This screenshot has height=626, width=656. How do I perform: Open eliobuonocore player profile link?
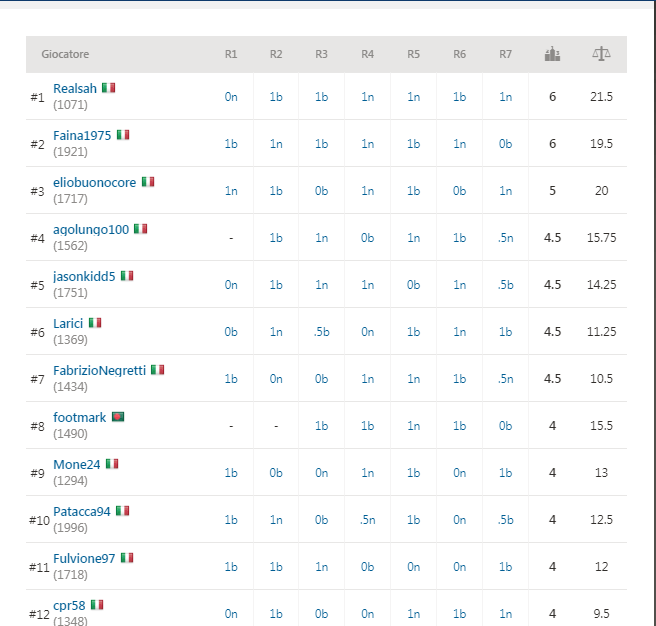95,182
